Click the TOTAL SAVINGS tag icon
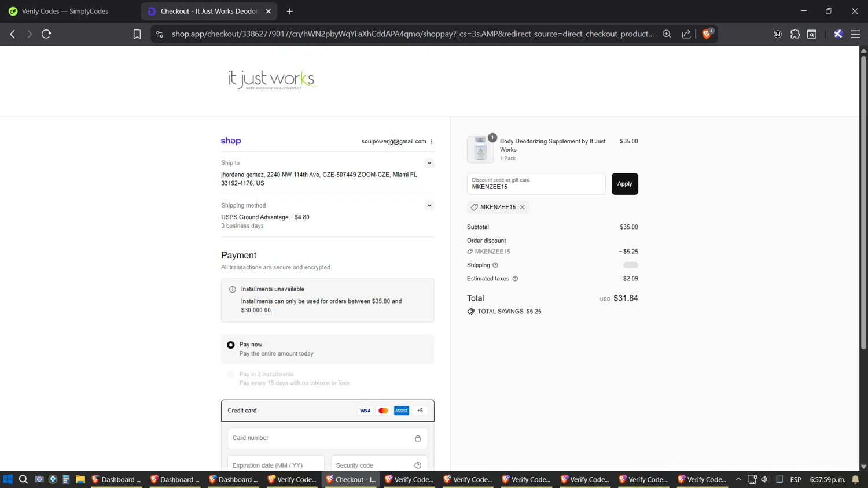This screenshot has height=488, width=868. (471, 312)
